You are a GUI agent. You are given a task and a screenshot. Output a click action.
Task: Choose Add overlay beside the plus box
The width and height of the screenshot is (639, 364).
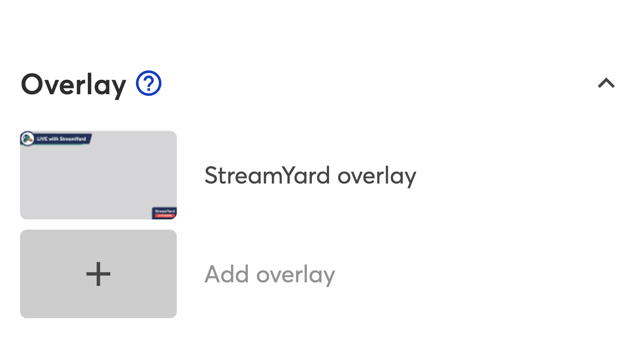coord(270,275)
